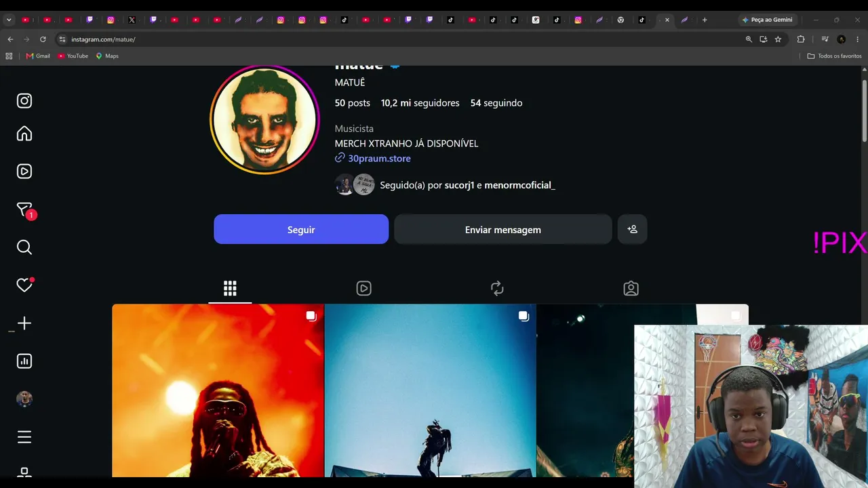This screenshot has width=868, height=488.
Task: Open a new browser tab
Action: (705, 20)
